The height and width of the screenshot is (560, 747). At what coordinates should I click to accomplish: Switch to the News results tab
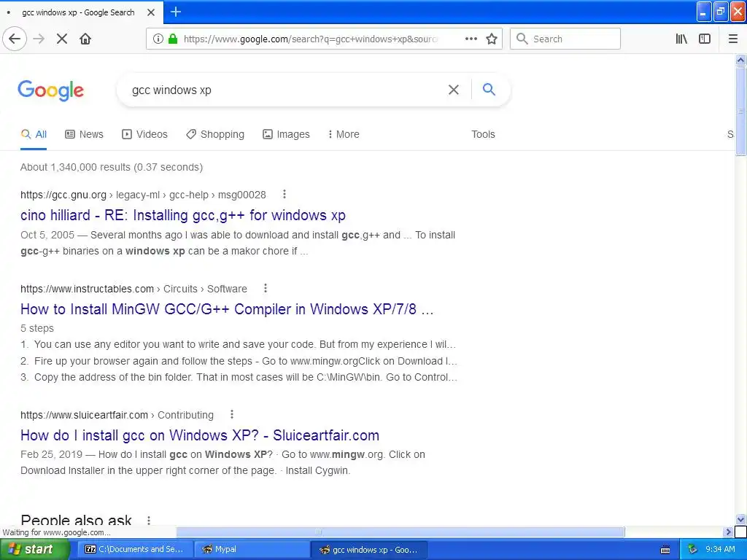click(x=85, y=134)
